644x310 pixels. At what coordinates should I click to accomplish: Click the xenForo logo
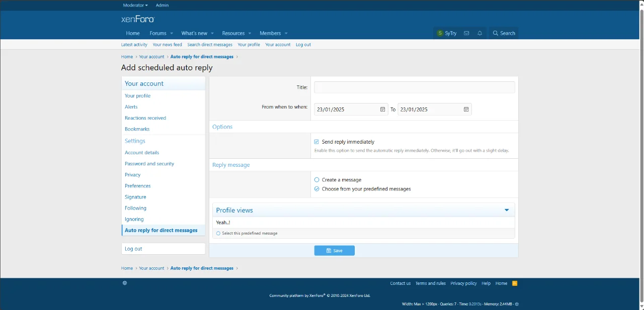[x=137, y=19]
